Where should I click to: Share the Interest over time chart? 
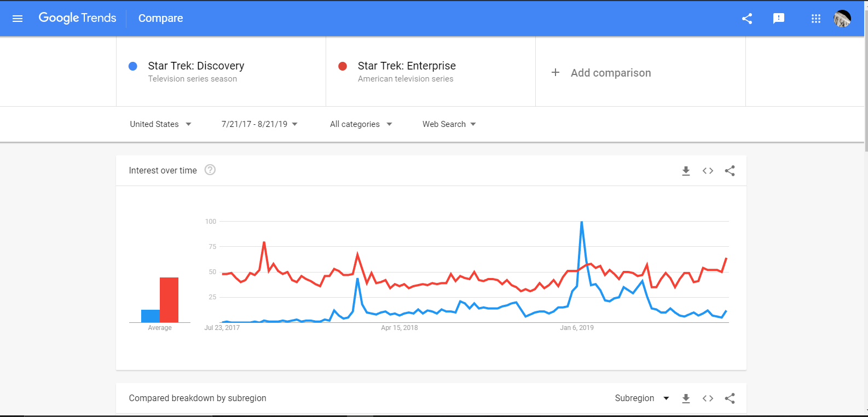point(730,171)
